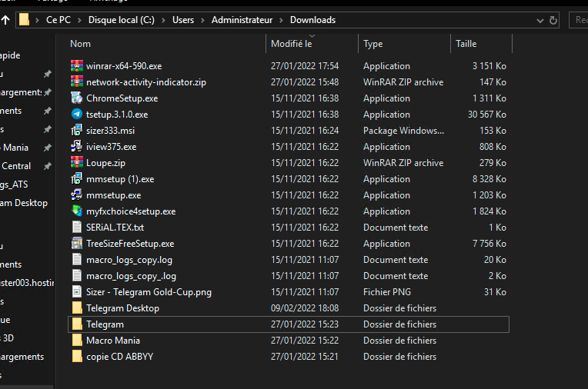
Task: Expand the chevron after Administrateur breadcrumb
Action: tap(281, 20)
